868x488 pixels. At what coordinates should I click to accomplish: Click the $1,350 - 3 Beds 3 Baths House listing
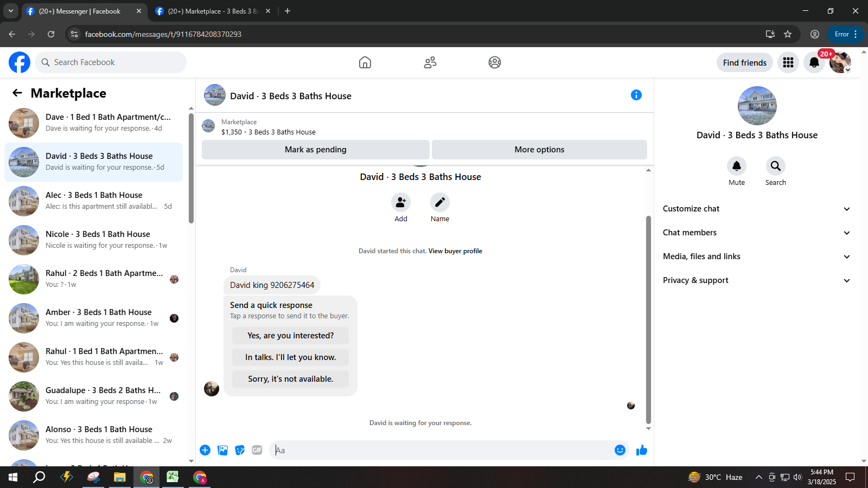coord(269,132)
